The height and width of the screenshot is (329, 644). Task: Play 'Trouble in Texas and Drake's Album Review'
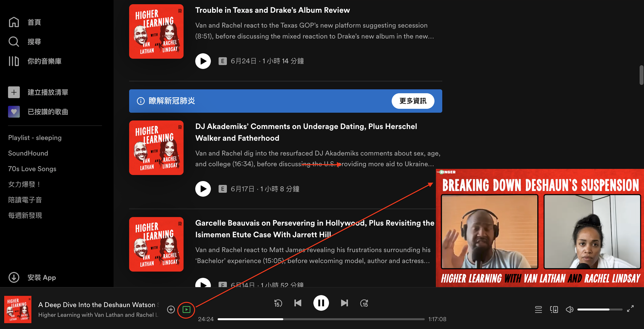pyautogui.click(x=203, y=61)
